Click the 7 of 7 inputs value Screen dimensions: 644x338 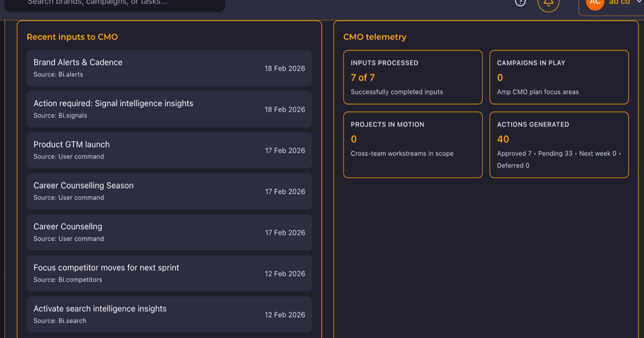(x=363, y=78)
